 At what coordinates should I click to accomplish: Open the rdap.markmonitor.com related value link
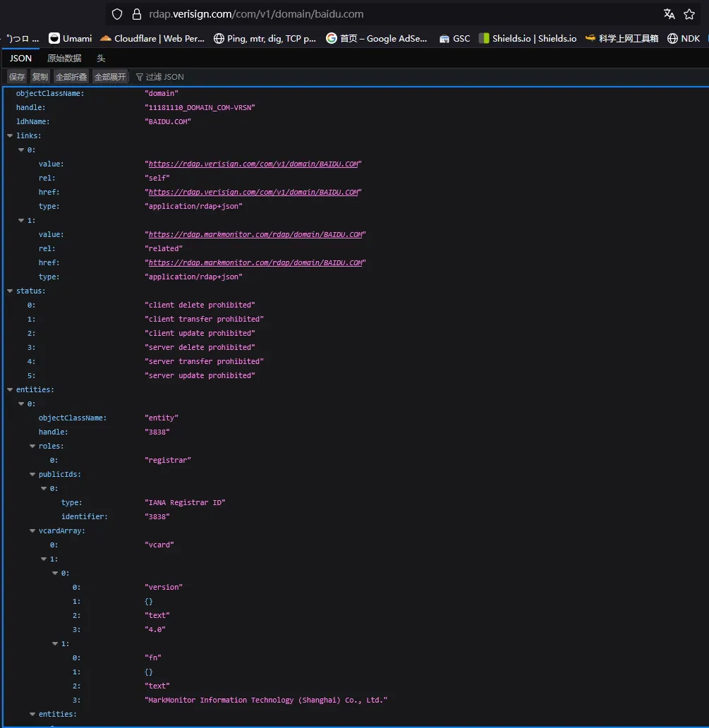pyautogui.click(x=255, y=234)
